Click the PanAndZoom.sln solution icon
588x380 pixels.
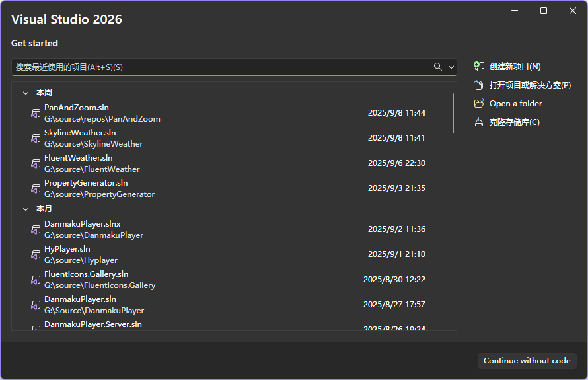click(36, 113)
